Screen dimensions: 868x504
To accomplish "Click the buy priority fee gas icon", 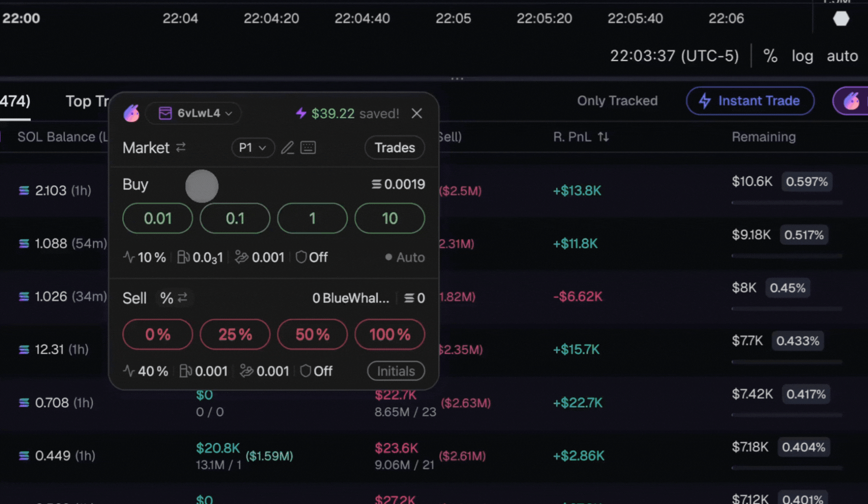I will point(183,257).
